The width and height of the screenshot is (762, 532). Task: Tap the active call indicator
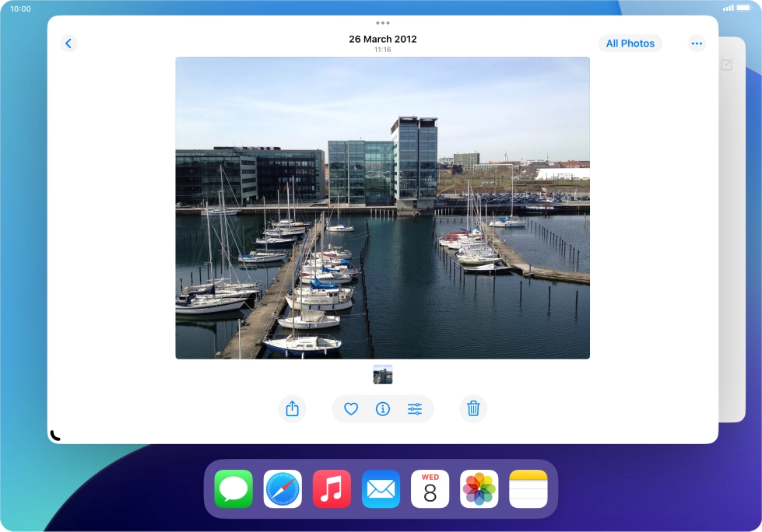pyautogui.click(x=54, y=435)
